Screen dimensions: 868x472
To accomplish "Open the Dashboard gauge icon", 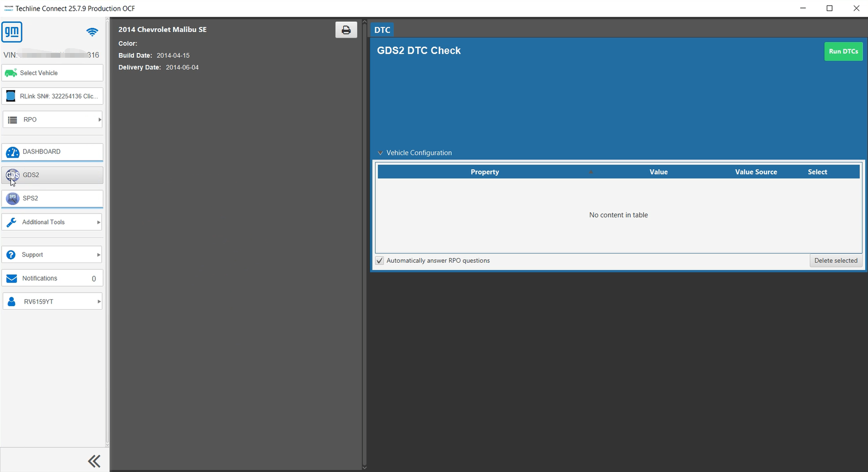I will pyautogui.click(x=13, y=152).
